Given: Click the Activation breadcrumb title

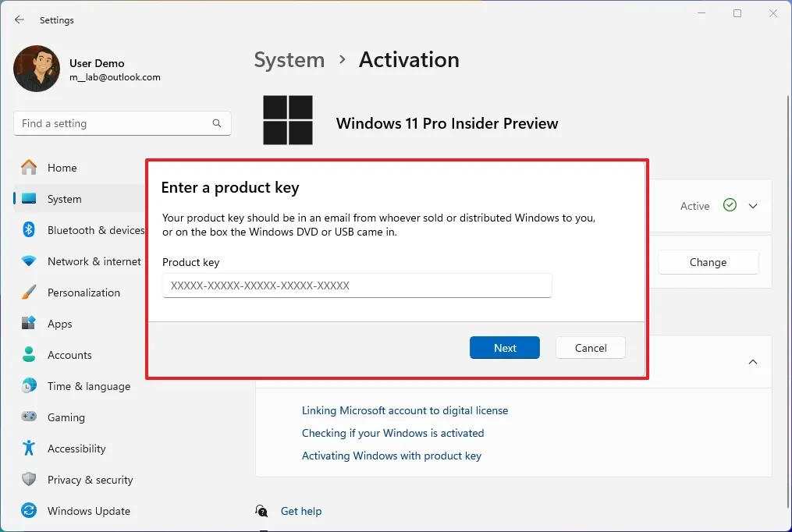Looking at the screenshot, I should tap(409, 60).
